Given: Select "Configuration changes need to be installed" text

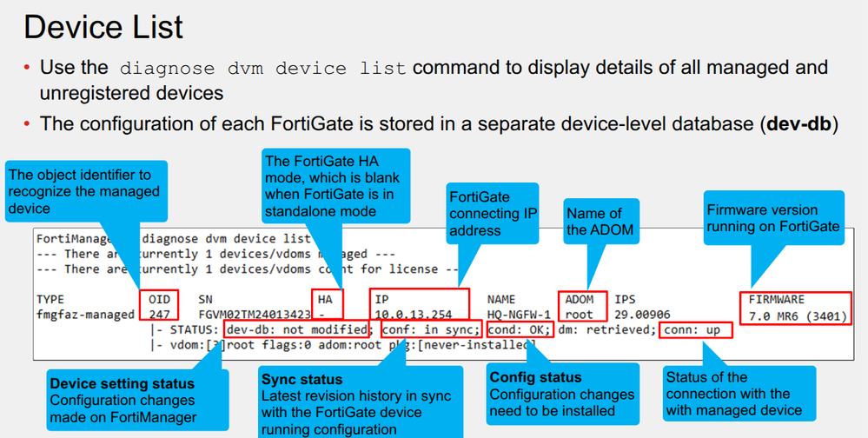Looking at the screenshot, I should click(562, 402).
